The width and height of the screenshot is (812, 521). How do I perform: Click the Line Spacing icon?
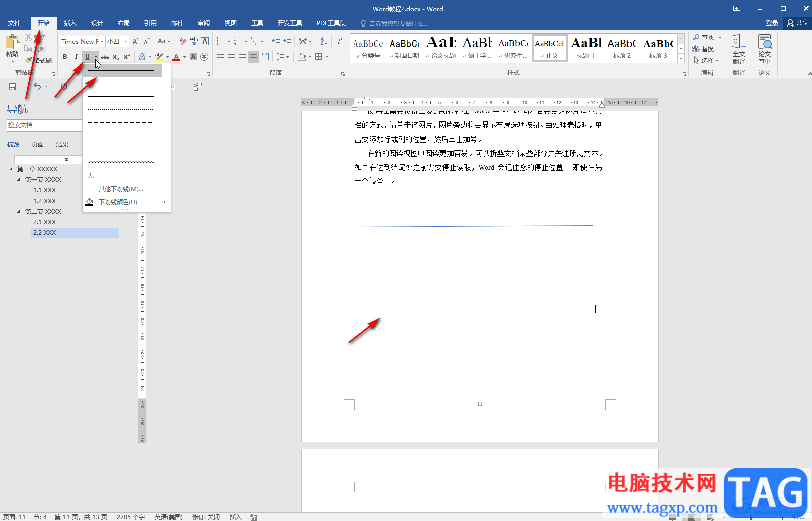[x=281, y=57]
